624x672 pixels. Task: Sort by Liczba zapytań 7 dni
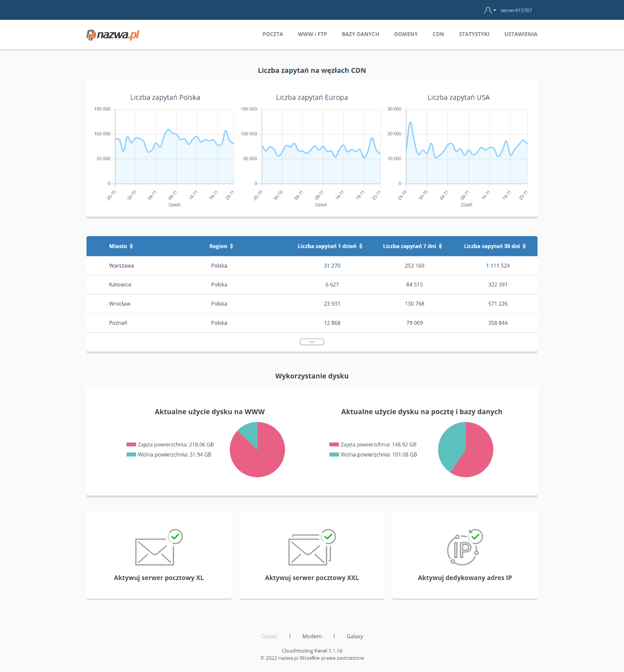[x=413, y=246]
